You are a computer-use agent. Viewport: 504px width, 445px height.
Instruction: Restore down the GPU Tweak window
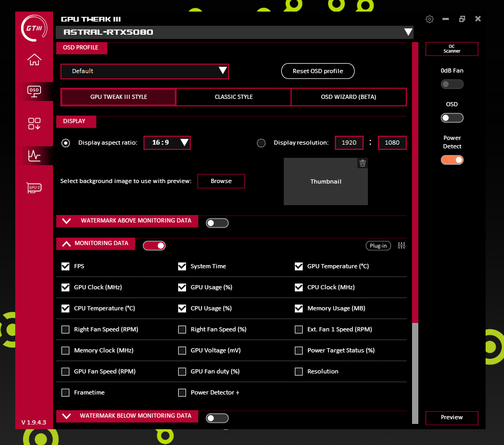pos(462,19)
